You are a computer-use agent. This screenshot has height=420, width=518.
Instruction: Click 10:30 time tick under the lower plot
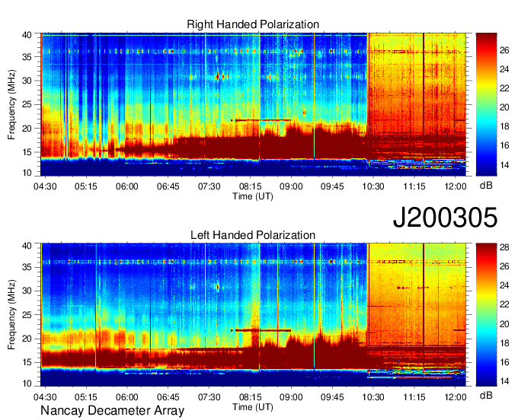pos(373,397)
